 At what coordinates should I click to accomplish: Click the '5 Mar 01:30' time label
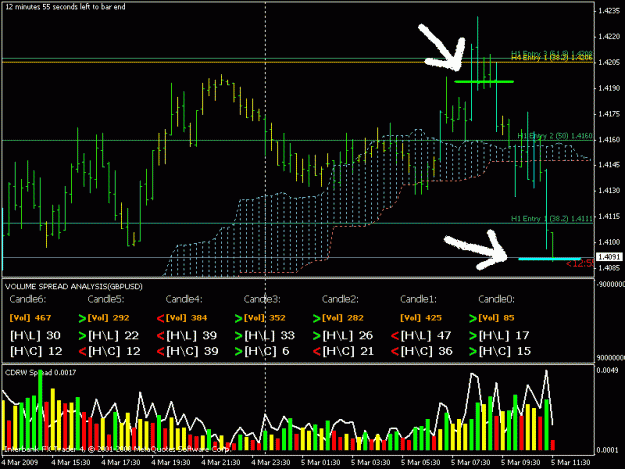320,463
